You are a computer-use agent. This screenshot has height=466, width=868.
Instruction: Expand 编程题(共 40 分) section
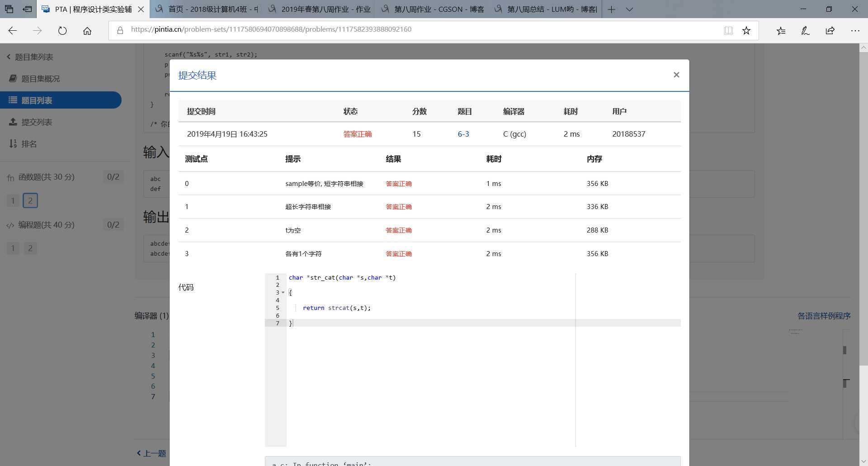(46, 225)
